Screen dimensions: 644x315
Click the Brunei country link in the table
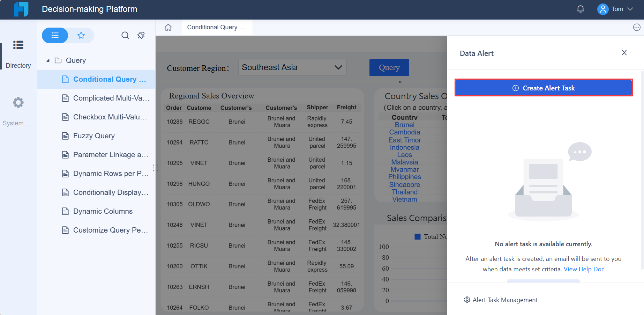click(x=404, y=125)
